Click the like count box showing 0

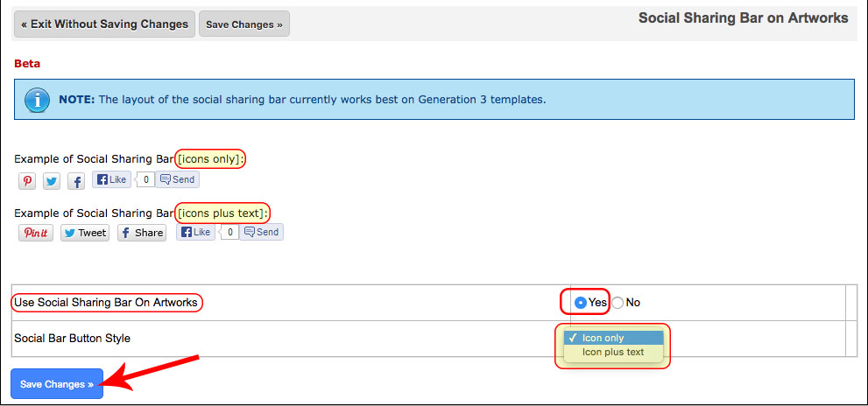point(145,179)
